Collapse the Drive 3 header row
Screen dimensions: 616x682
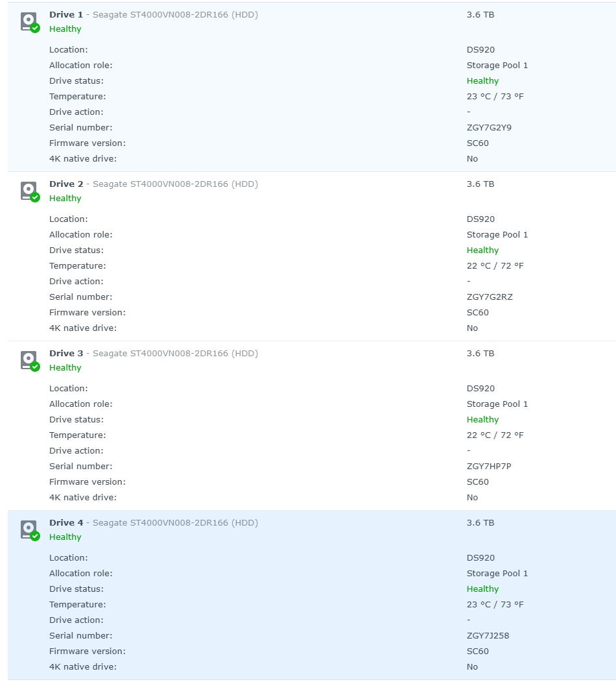[154, 354]
